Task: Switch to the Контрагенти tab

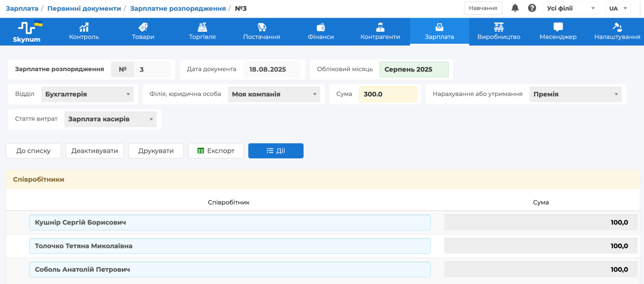Action: click(x=380, y=32)
